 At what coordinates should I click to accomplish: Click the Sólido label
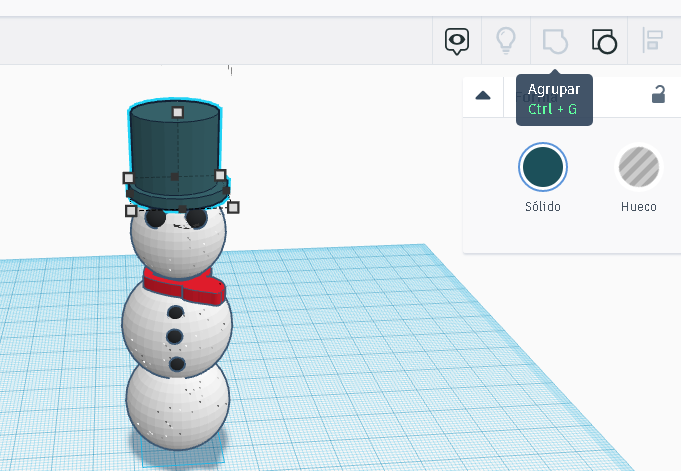point(542,207)
